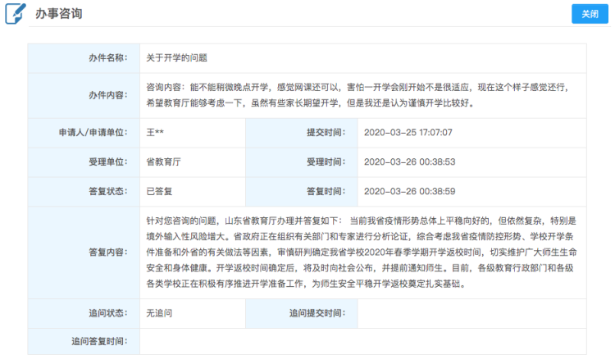Click the 办件名称 label
615x364 pixels.
pyautogui.click(x=108, y=58)
